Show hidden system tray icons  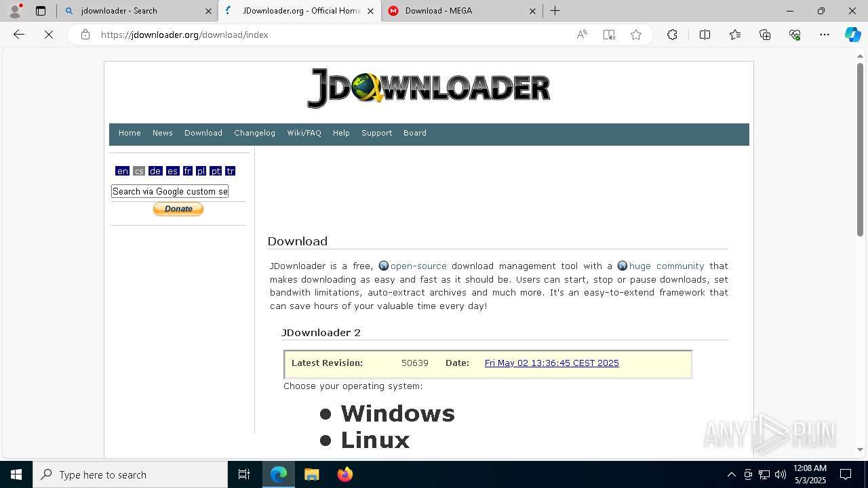point(731,474)
